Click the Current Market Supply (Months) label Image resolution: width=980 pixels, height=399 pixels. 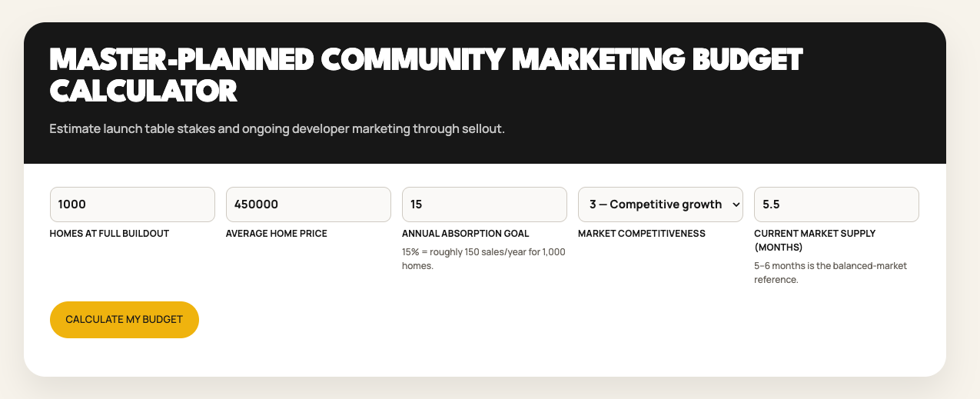[x=815, y=240]
